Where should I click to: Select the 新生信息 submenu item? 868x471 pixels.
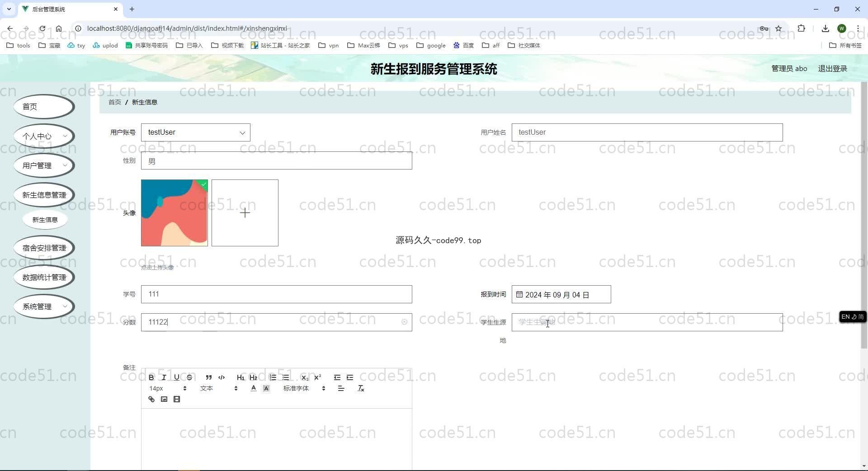(45, 220)
